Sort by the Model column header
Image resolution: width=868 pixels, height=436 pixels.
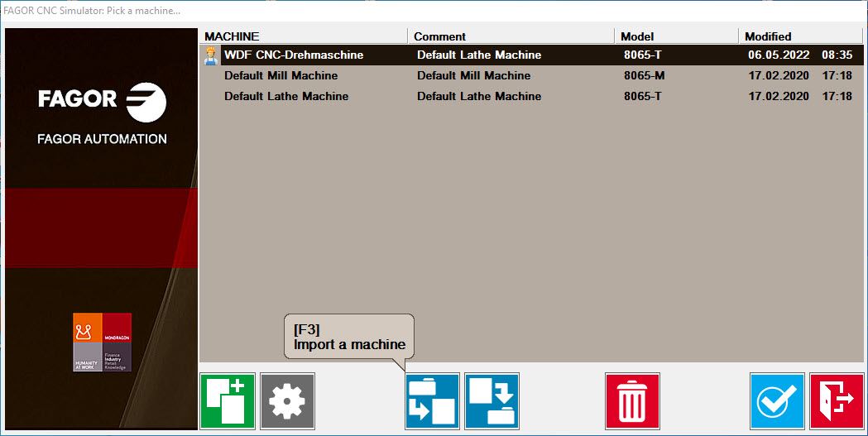tap(676, 36)
